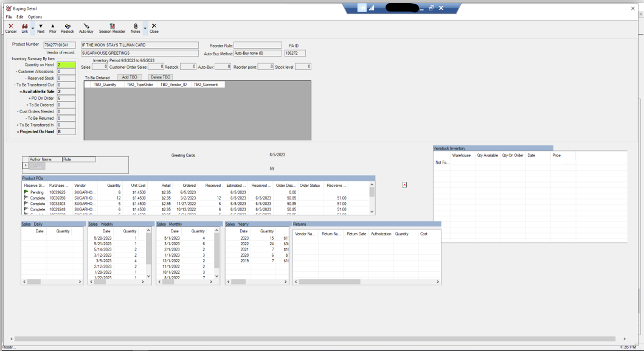The image size is (644, 351).
Task: Click the signal bars icon in remote bar
Action: [372, 8]
